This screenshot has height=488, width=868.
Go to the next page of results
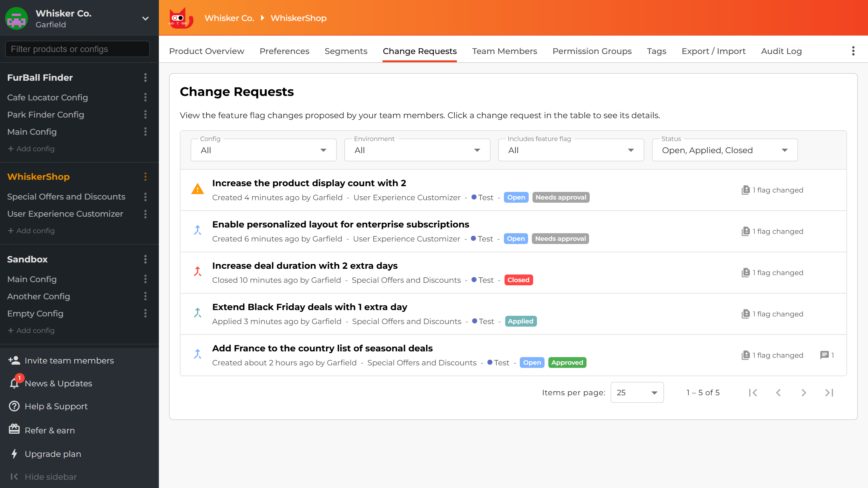coord(804,393)
